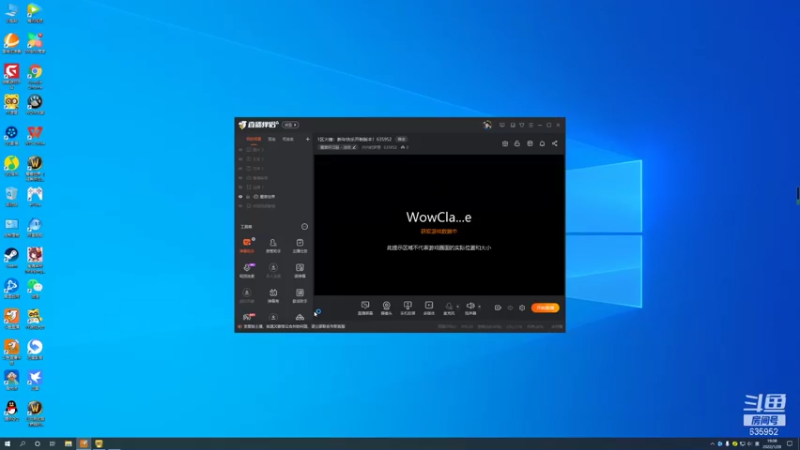This screenshot has width=800, height=450.
Task: Edit the game category pill under the title
Action: tap(338, 147)
